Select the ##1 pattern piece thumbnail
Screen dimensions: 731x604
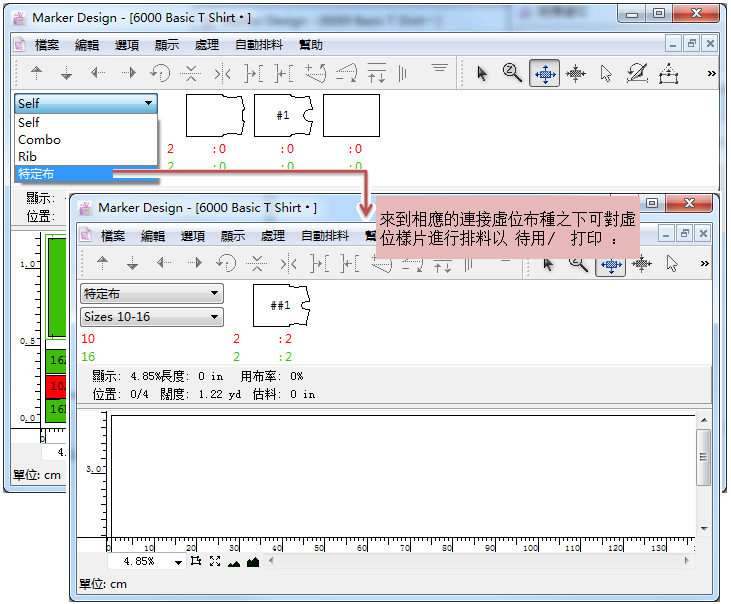(281, 306)
